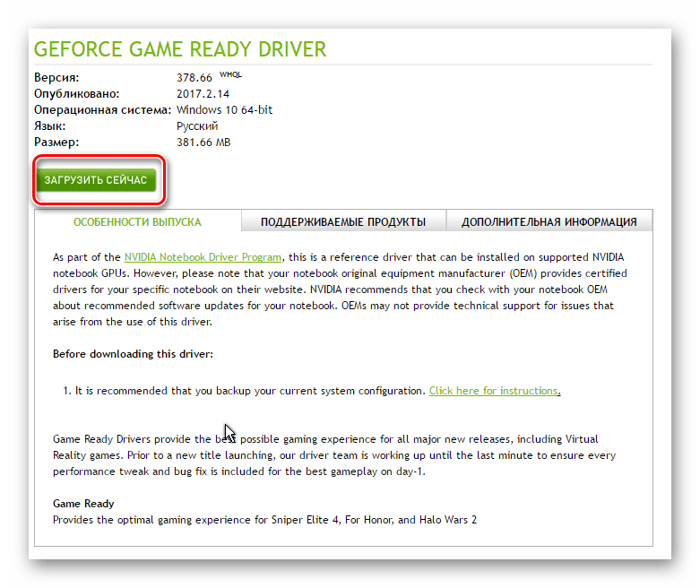Select the ОСОБЕННОСТИ ВЫПУСКА tab
The width and height of the screenshot is (700, 588).
coord(137,221)
